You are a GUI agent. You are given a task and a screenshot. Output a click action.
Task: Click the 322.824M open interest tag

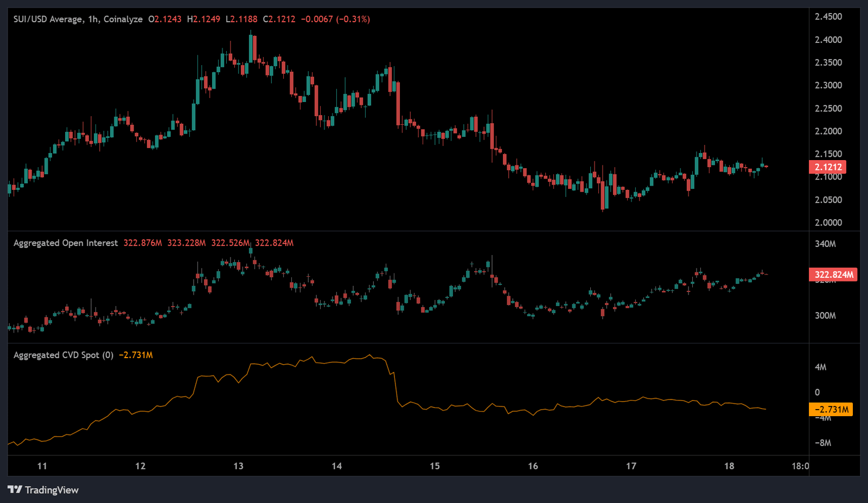tap(833, 275)
